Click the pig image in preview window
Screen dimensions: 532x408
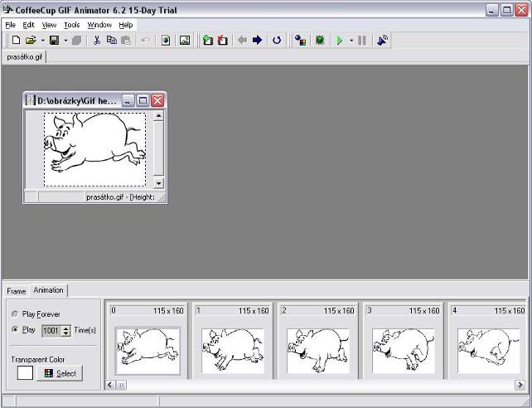(95, 149)
